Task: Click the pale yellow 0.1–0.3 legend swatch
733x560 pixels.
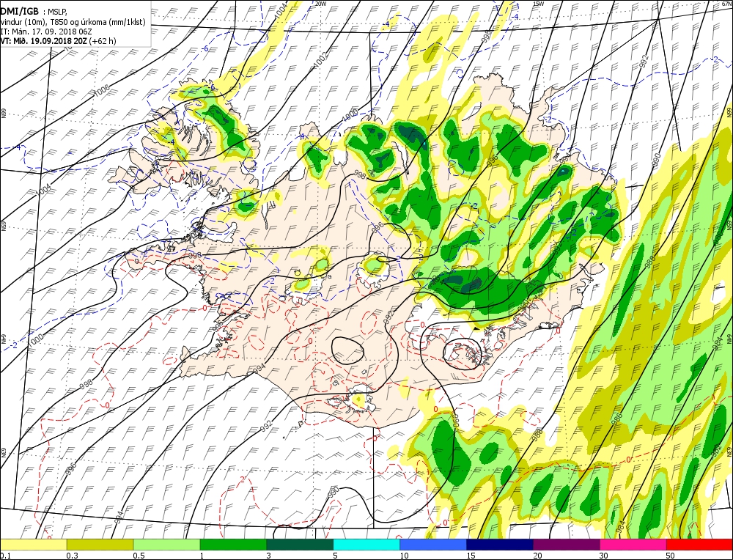Action: coord(33,544)
